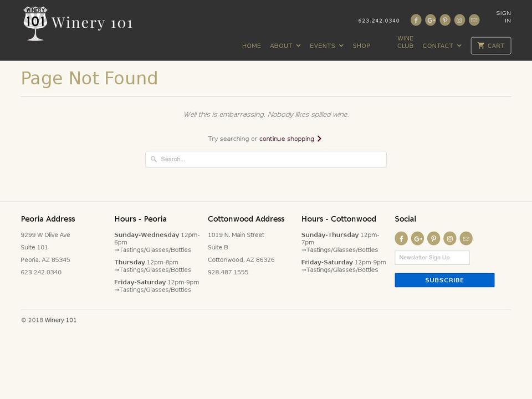Click the 9299 W Olive Ave address

pyautogui.click(x=45, y=235)
